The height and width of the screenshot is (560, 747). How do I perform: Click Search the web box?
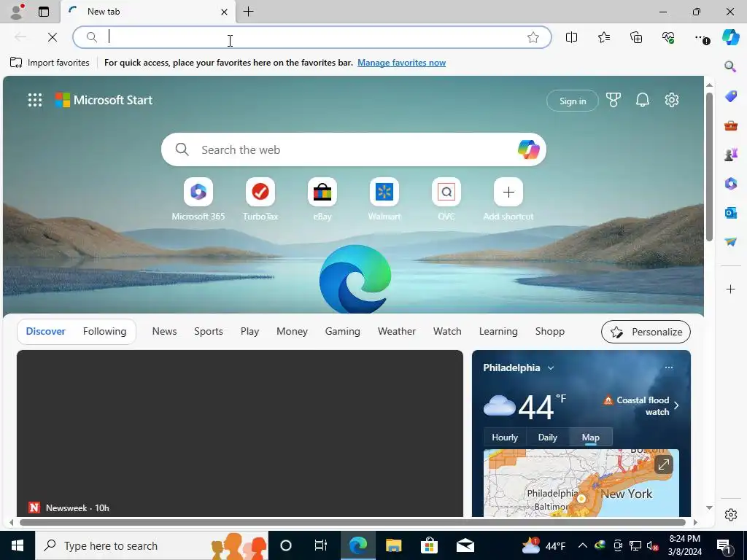pyautogui.click(x=354, y=149)
